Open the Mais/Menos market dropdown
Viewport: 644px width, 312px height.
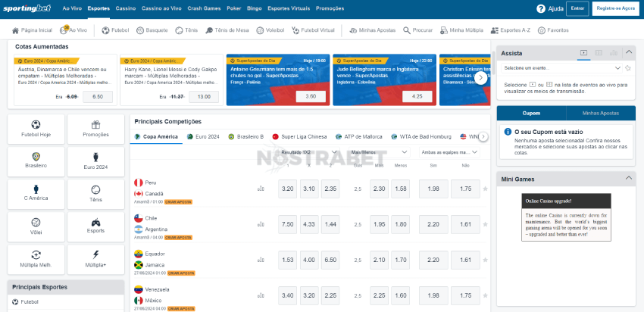click(379, 152)
